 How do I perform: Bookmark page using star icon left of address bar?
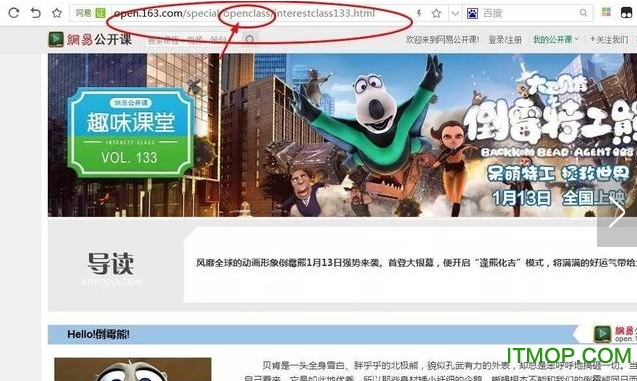pyautogui.click(x=57, y=13)
